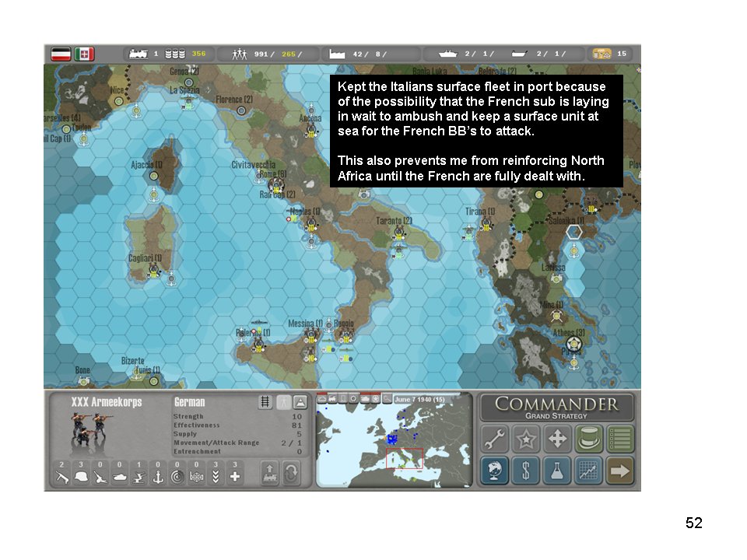Open the green list reports button
The image size is (747, 560).
coord(620,439)
